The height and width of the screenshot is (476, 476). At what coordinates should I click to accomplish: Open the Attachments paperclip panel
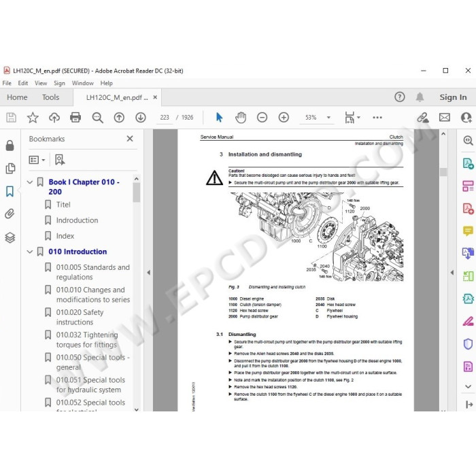coord(10,214)
